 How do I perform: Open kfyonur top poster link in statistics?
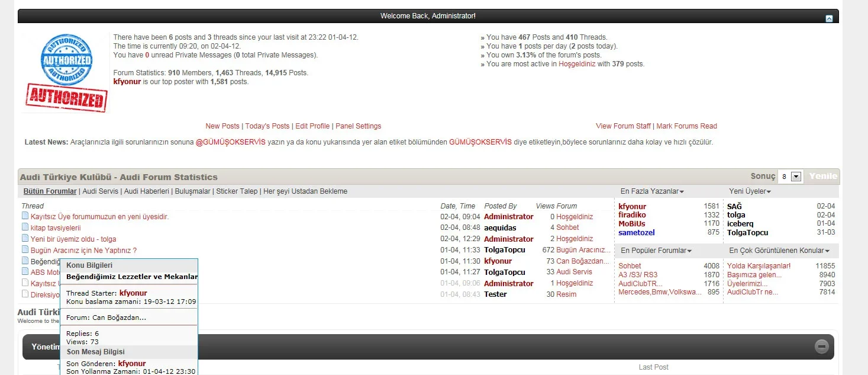[x=127, y=82]
